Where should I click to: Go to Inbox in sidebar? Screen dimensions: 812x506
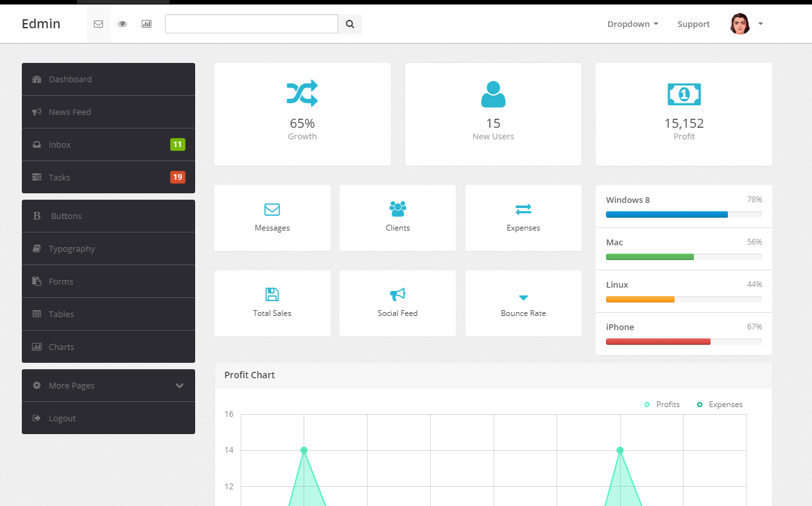coord(108,144)
